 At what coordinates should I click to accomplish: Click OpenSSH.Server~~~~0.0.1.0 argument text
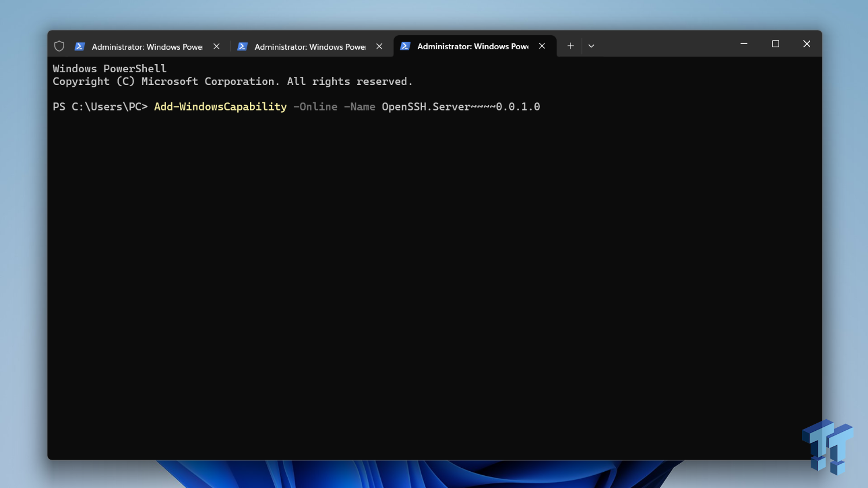[x=461, y=107]
